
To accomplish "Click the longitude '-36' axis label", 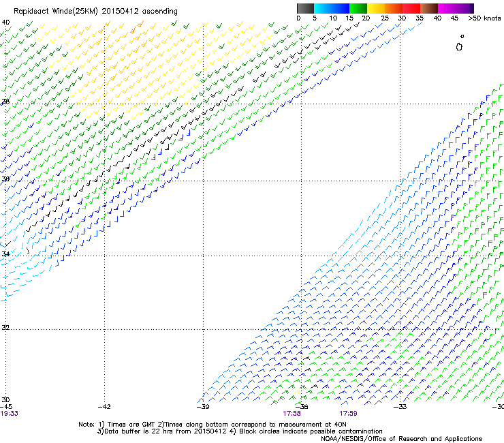I will (x=302, y=407).
